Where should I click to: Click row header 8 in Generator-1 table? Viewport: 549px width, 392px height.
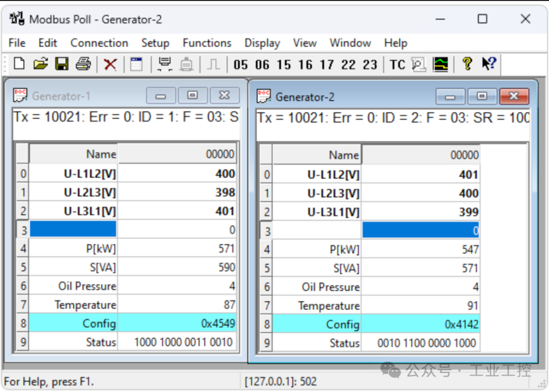pyautogui.click(x=23, y=323)
